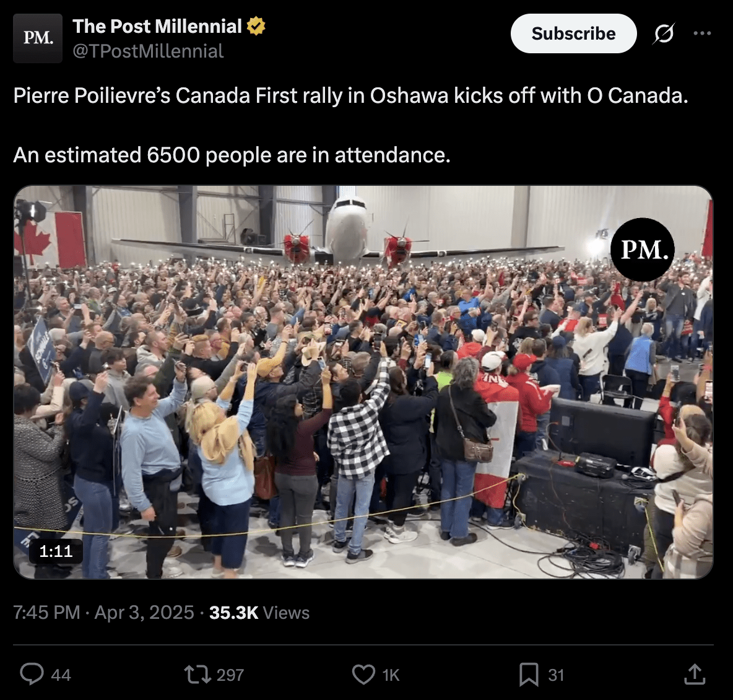The width and height of the screenshot is (733, 700).
Task: Click the gold verified badge
Action: click(256, 26)
